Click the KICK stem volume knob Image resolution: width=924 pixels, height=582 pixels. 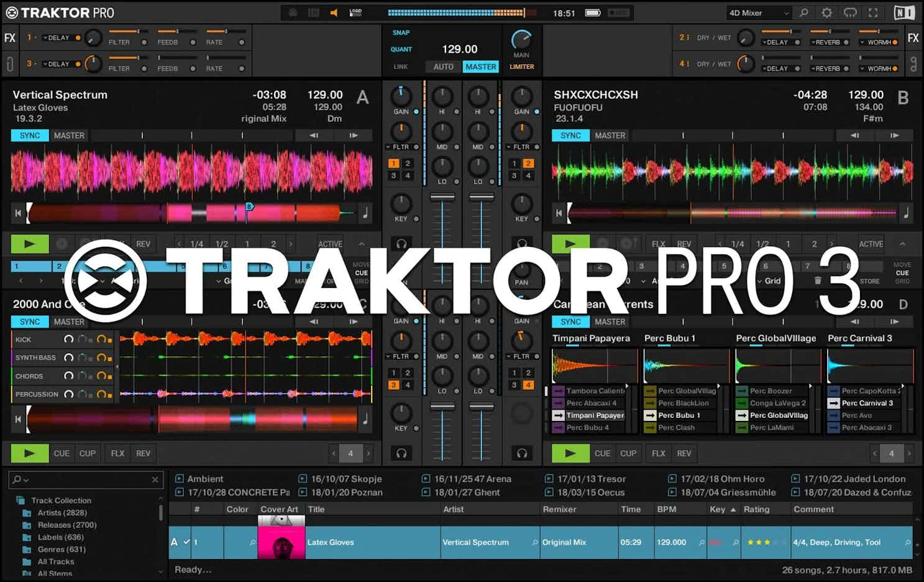coord(69,339)
